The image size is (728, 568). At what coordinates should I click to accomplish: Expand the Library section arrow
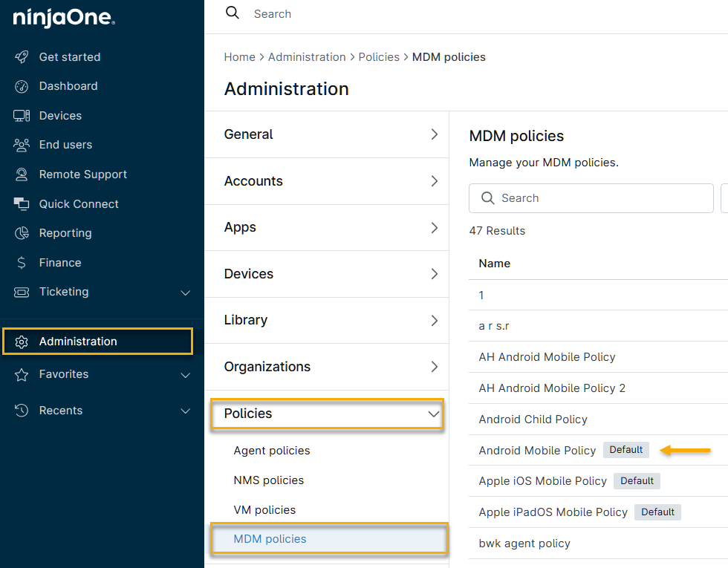(x=434, y=321)
